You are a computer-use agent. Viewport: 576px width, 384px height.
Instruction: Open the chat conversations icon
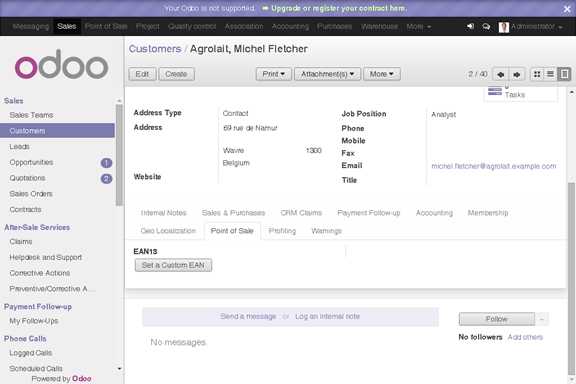[x=486, y=26]
